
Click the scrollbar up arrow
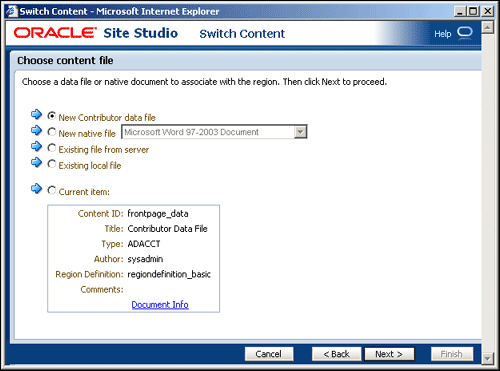tap(487, 27)
